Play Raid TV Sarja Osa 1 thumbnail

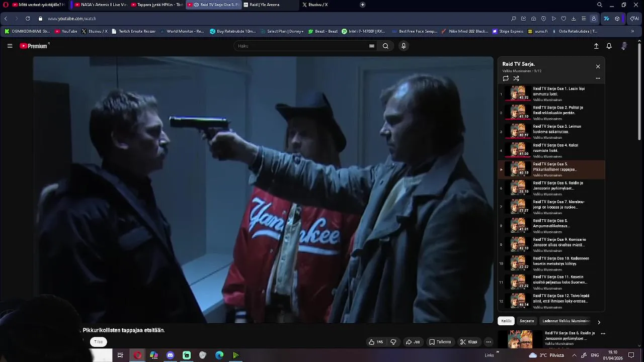pos(518,93)
